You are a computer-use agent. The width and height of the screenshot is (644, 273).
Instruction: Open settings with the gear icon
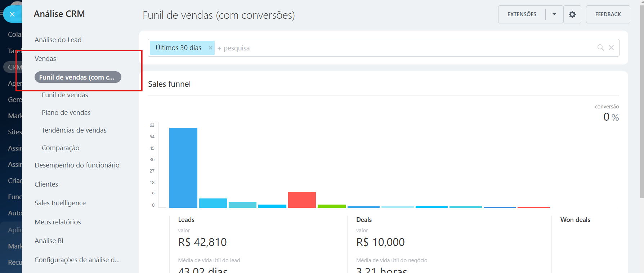[572, 14]
